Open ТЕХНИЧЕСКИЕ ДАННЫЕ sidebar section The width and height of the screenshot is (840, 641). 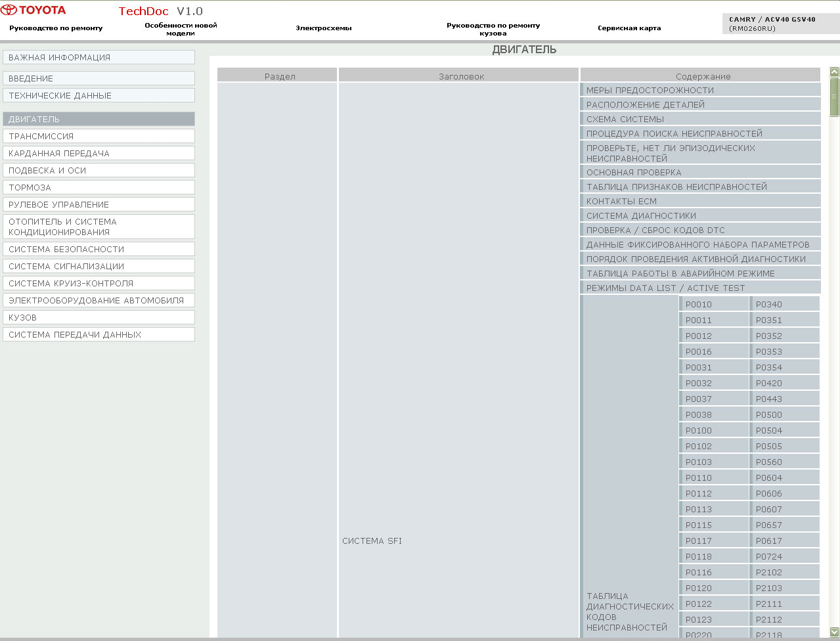(99, 95)
